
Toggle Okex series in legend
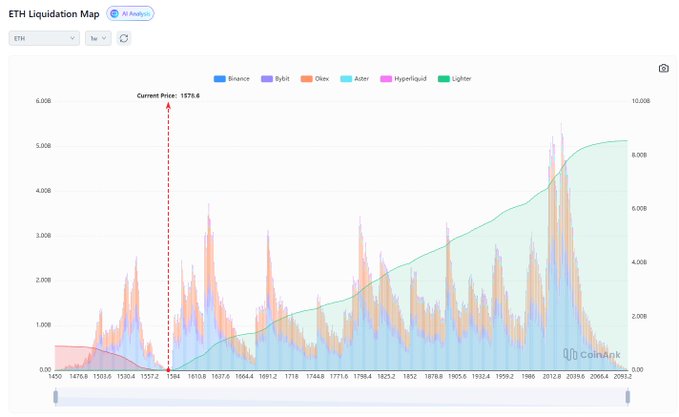315,79
